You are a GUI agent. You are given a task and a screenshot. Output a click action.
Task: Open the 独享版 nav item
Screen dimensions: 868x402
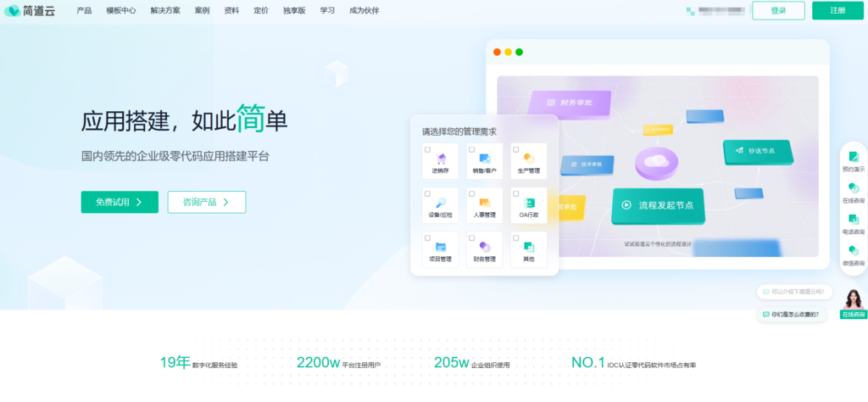pyautogui.click(x=294, y=10)
